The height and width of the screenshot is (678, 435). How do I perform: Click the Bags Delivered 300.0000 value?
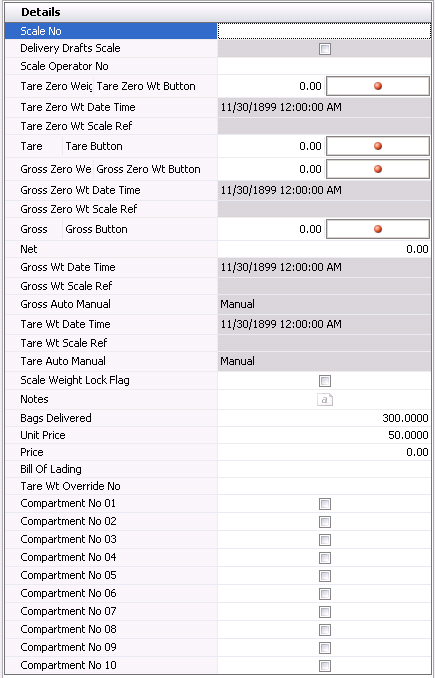point(405,419)
